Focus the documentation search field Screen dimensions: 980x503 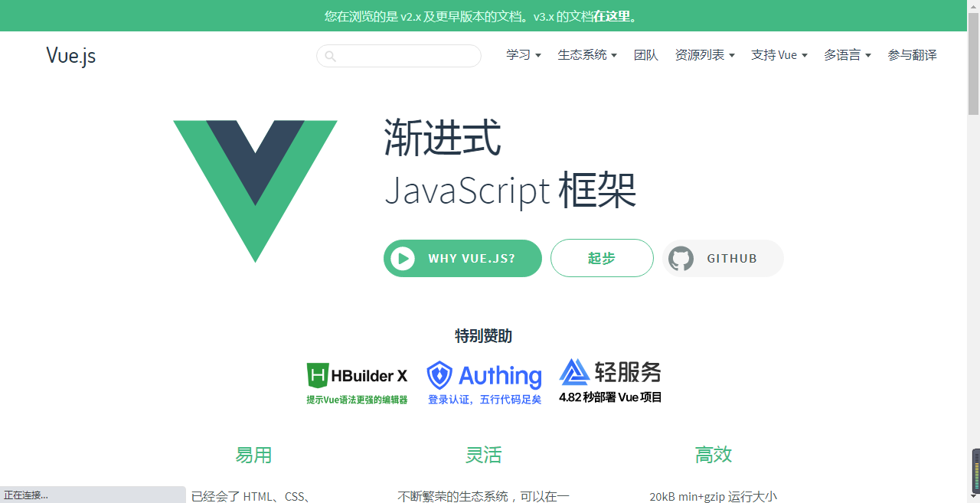[399, 56]
